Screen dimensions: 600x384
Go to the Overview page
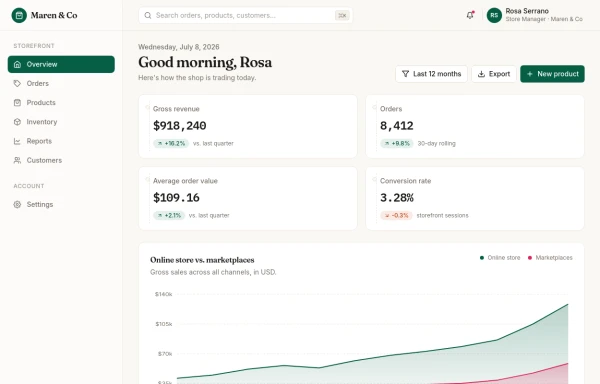click(61, 64)
